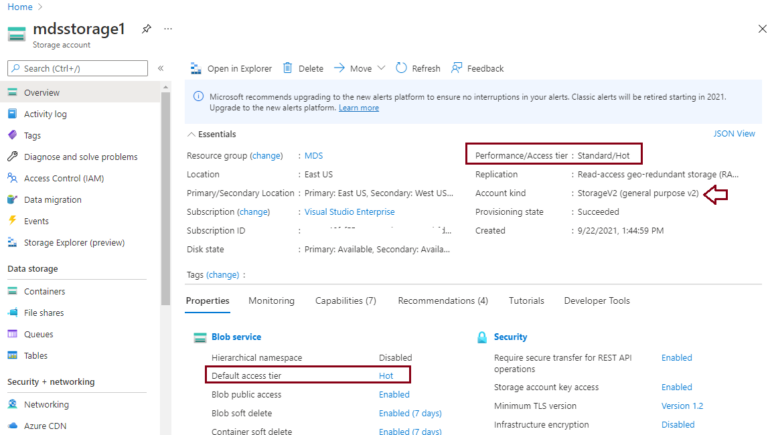
Task: Close the storage account blade
Action: [762, 29]
